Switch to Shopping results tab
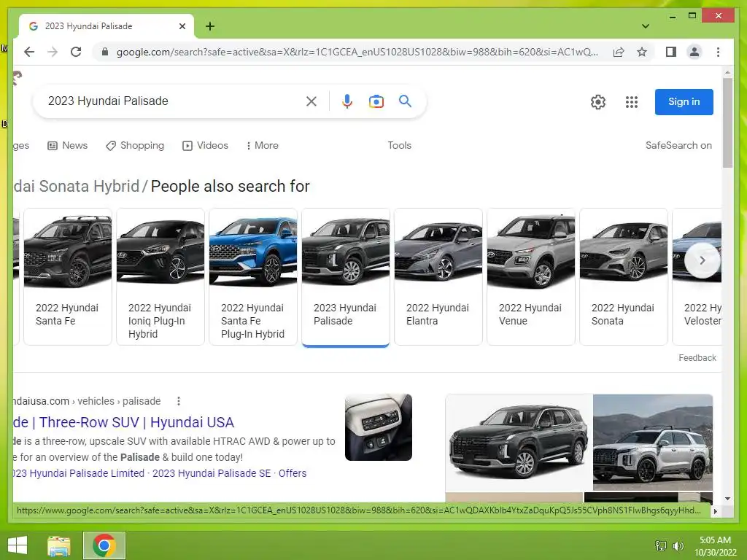The image size is (747, 560). (x=135, y=146)
